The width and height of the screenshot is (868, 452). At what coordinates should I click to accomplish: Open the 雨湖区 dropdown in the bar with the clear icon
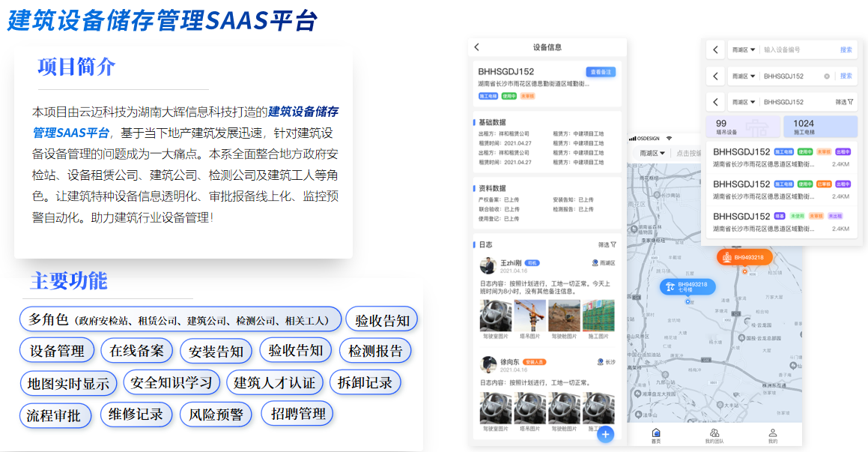tap(744, 76)
